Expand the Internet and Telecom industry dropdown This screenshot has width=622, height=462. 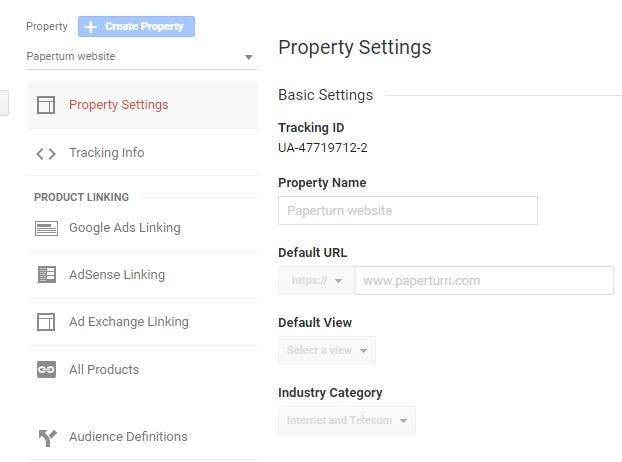click(346, 421)
